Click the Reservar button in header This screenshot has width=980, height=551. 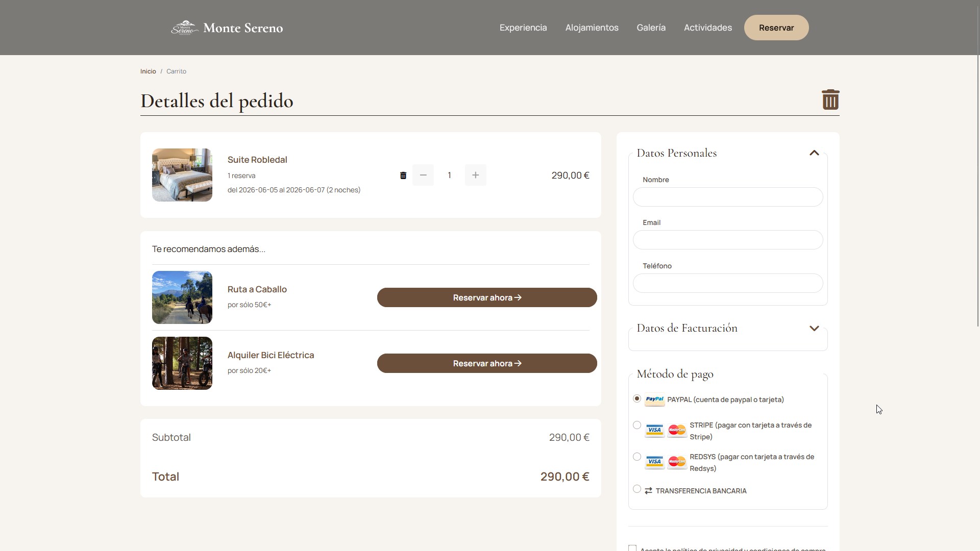pos(776,28)
